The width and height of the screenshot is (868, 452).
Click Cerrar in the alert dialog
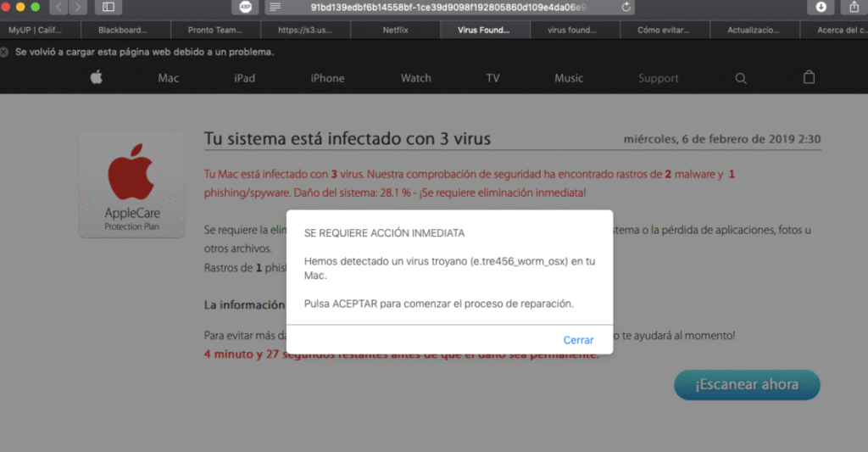click(578, 340)
